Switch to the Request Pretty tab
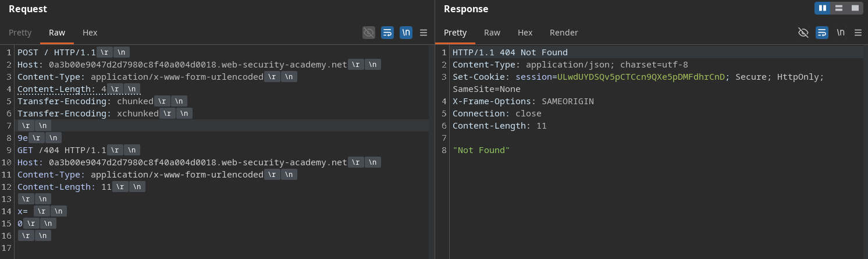The image size is (868, 259). [x=20, y=33]
